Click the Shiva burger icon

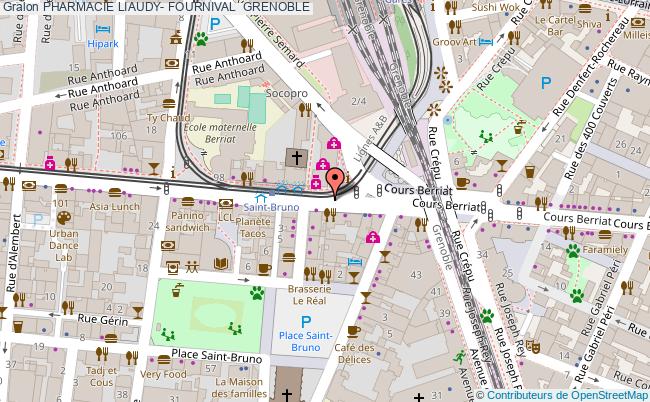coord(585,8)
